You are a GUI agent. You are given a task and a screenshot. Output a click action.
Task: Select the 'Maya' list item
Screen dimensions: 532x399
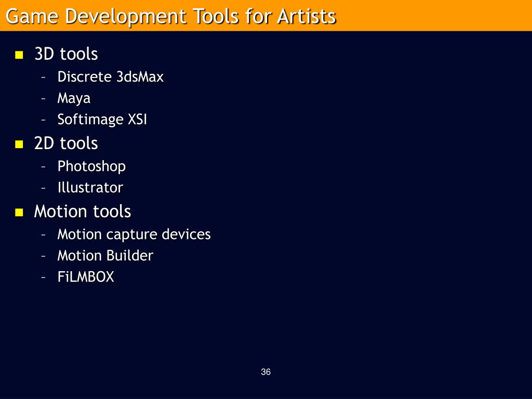point(74,98)
